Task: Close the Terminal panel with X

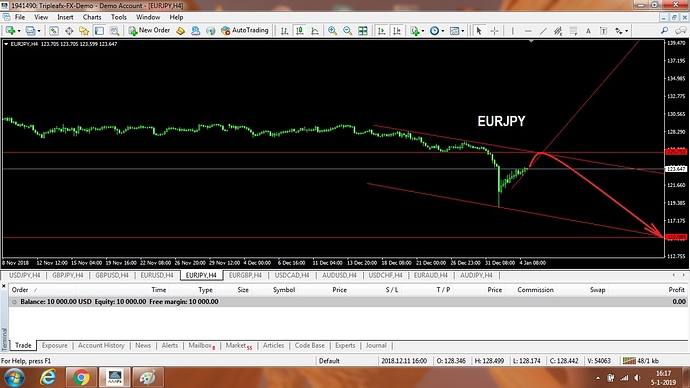Action: pyautogui.click(x=4, y=286)
